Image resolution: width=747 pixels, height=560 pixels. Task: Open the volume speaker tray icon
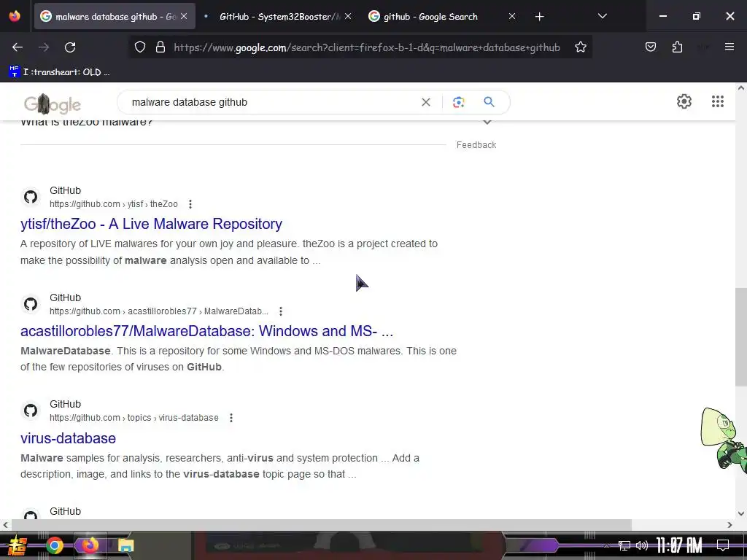point(642,545)
